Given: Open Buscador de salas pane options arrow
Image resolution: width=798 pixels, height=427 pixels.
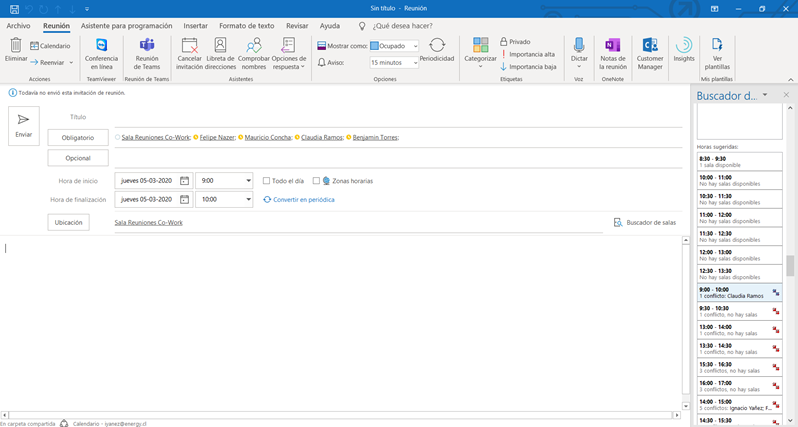Looking at the screenshot, I should [x=765, y=95].
